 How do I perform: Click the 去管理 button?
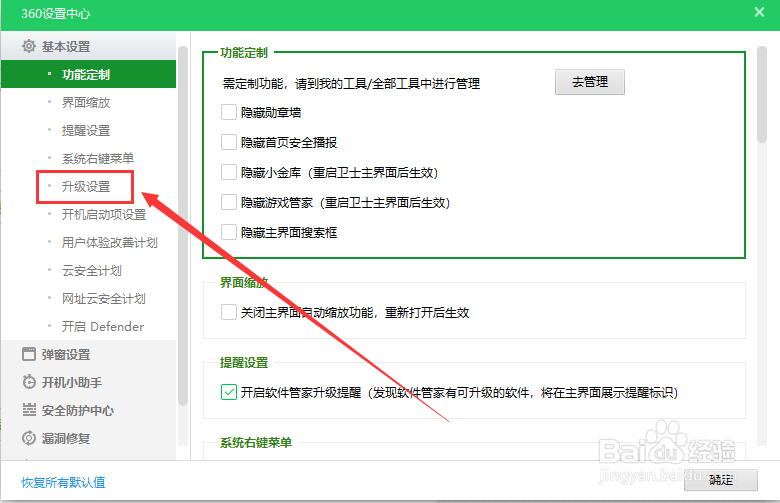tap(589, 82)
